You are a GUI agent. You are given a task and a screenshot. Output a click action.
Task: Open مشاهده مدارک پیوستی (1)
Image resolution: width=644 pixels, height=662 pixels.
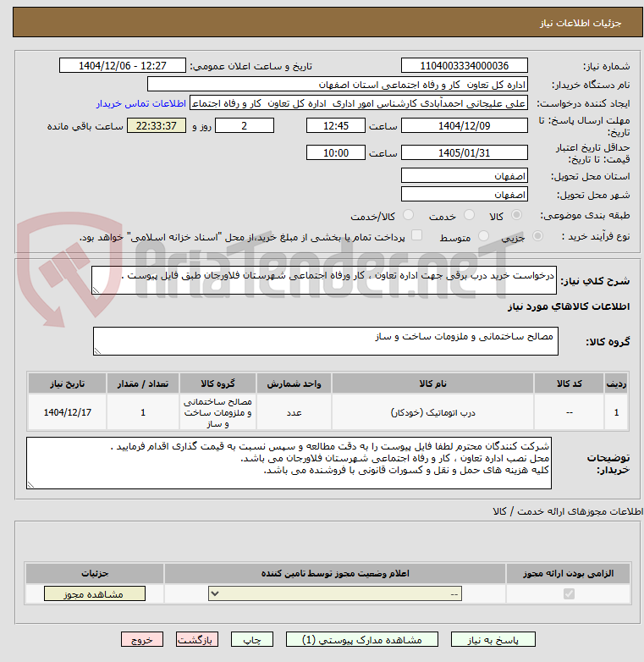tap(362, 640)
